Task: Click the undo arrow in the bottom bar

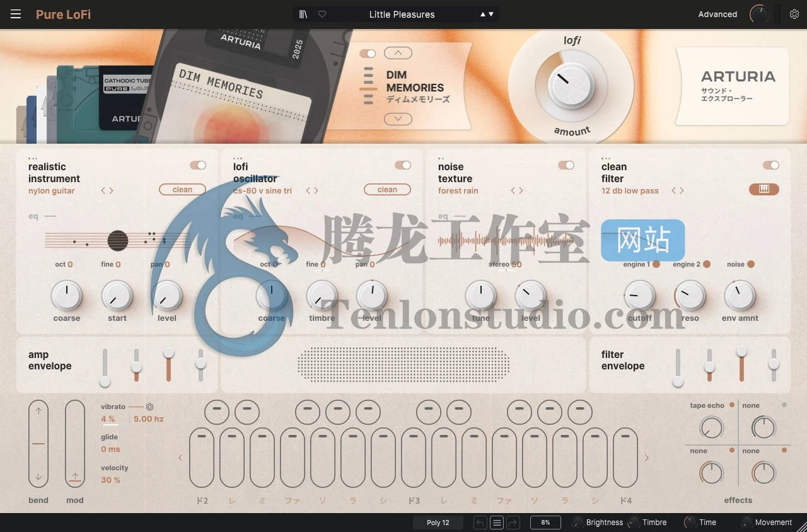Action: tap(479, 522)
